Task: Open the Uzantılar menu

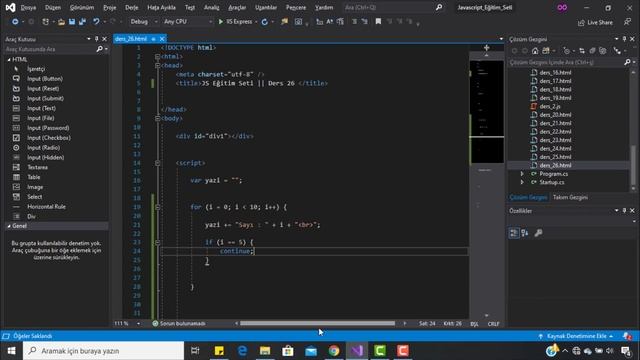Action: (266, 7)
